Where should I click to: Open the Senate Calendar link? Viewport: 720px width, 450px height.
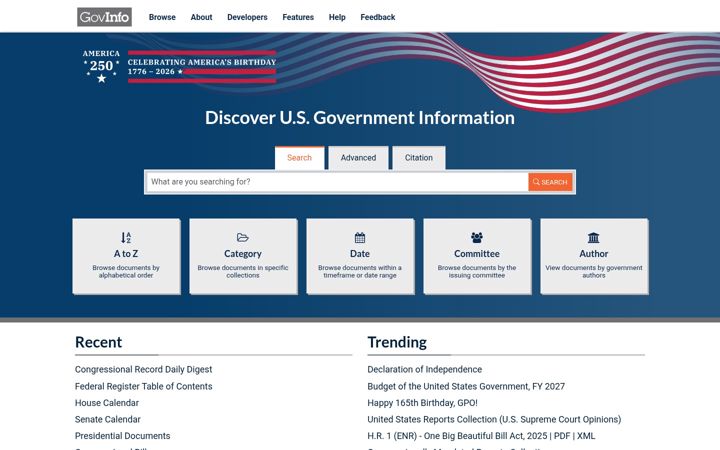pos(107,419)
